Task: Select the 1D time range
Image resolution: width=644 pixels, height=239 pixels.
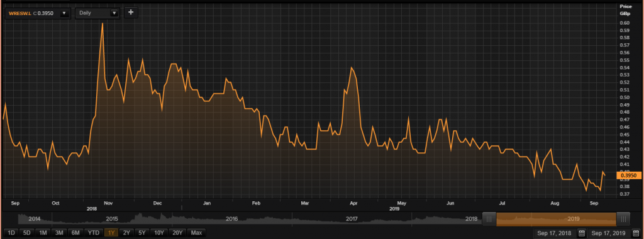Action: click(x=11, y=233)
